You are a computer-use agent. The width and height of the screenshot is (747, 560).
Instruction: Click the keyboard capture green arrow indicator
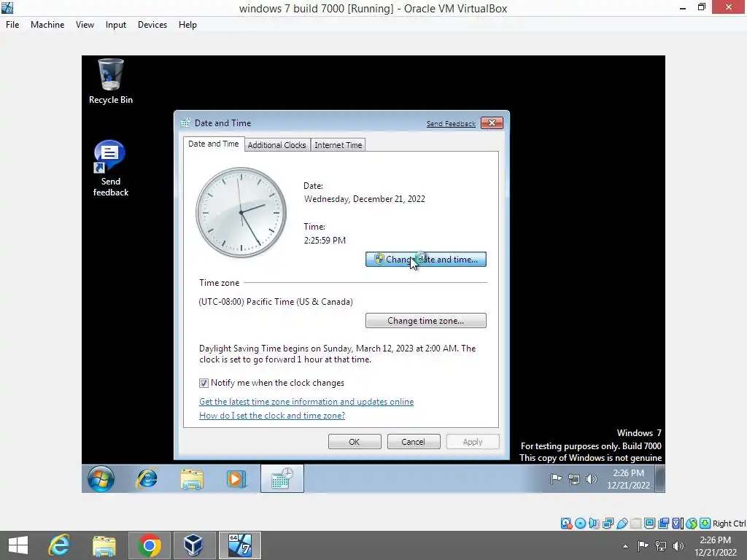point(705,524)
